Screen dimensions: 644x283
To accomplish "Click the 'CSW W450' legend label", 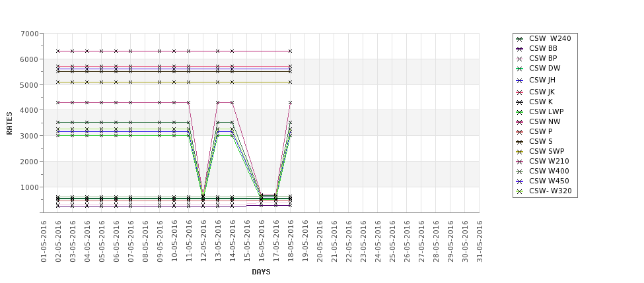I will (x=549, y=181).
